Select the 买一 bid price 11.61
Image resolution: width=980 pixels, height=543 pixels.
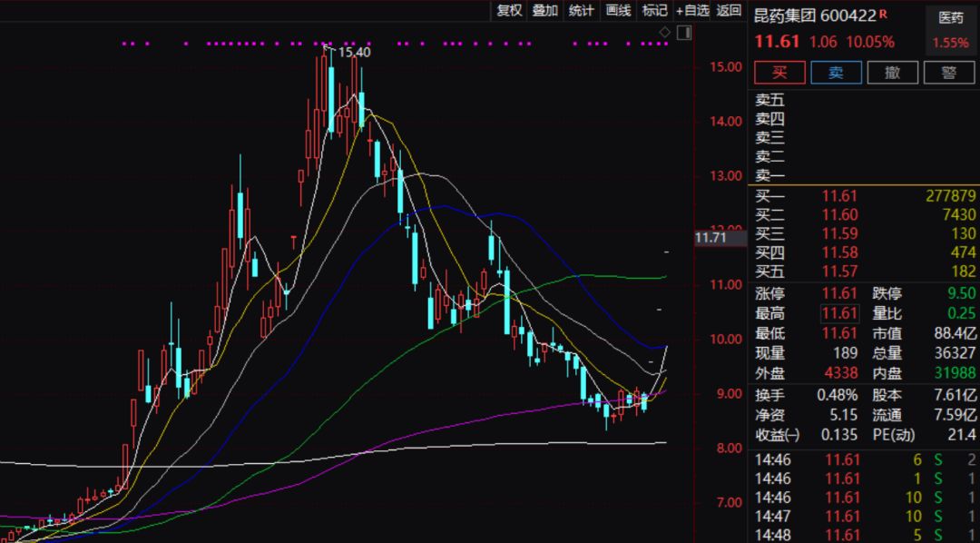point(838,196)
